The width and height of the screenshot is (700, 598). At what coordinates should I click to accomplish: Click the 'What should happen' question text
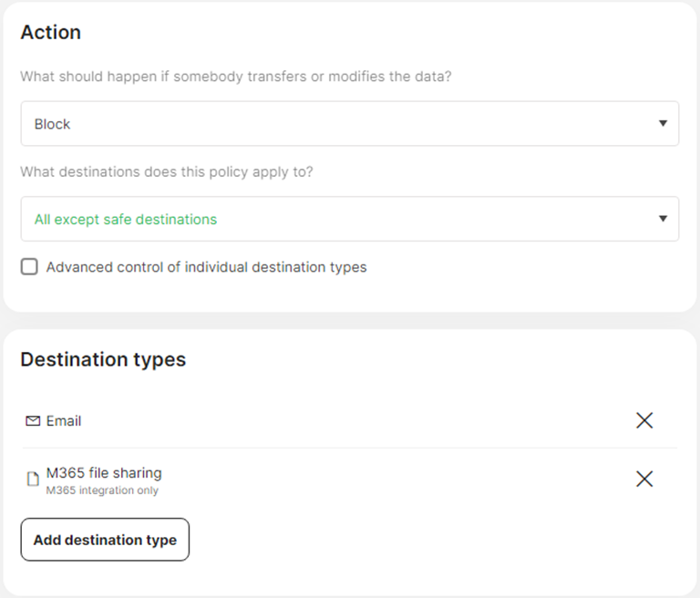pos(235,77)
